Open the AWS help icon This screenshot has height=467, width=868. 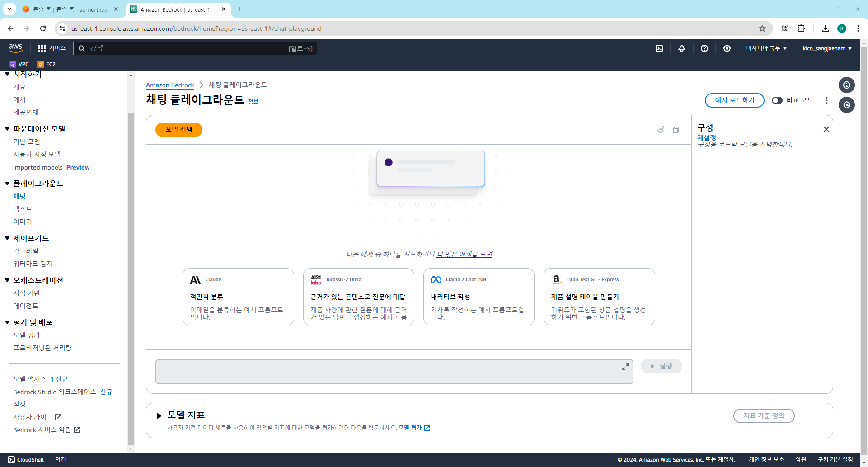click(704, 48)
